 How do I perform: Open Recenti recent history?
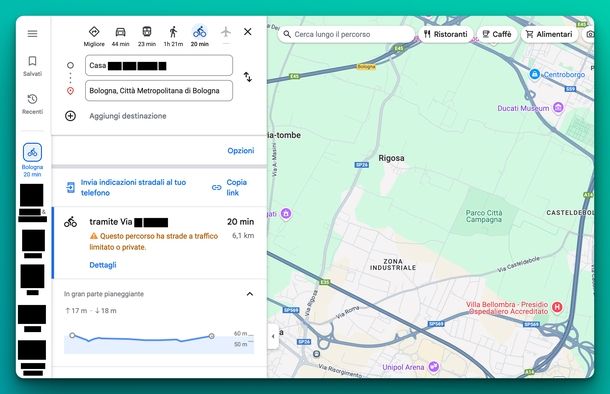click(32, 104)
